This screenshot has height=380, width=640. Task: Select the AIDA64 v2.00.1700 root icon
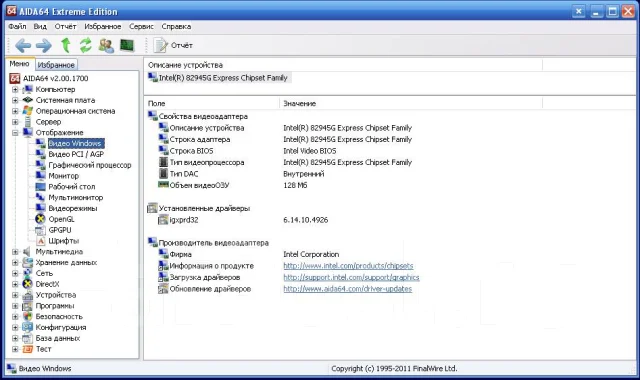[15, 78]
